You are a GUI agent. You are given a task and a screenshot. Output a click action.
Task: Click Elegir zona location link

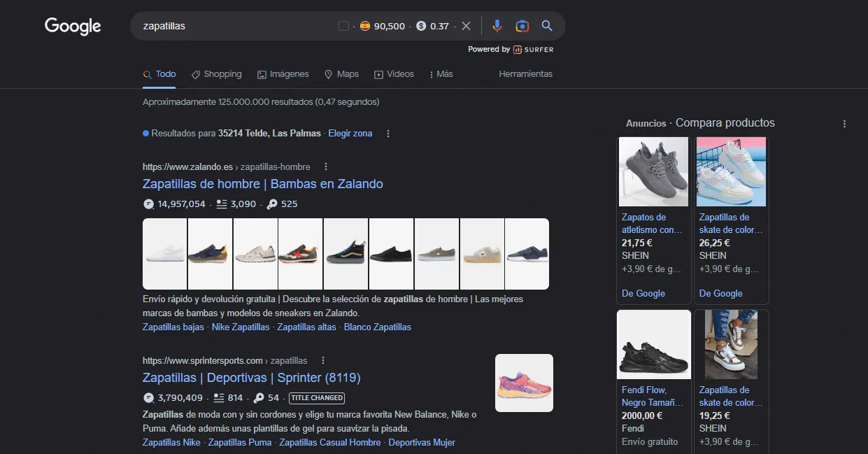tap(350, 133)
